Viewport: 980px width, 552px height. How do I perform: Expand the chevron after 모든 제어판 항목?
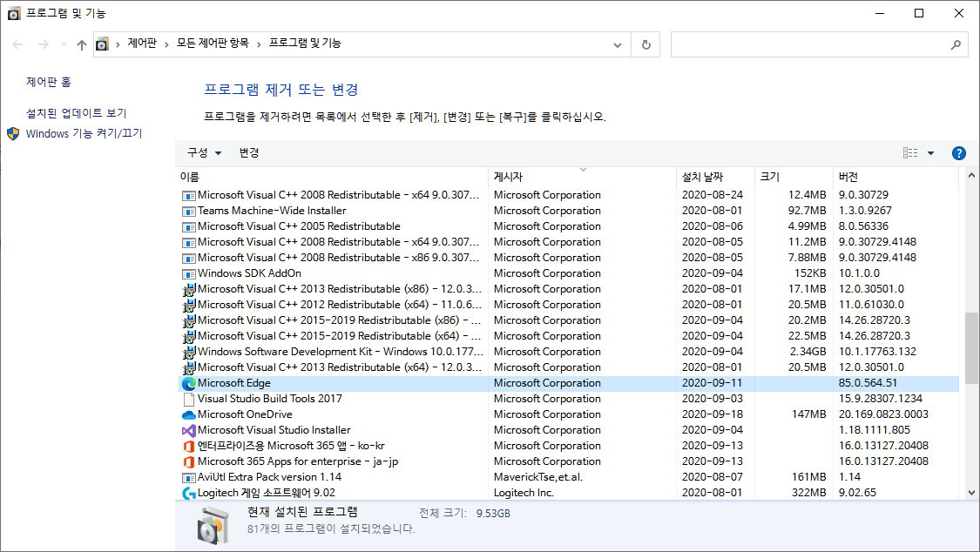pyautogui.click(x=259, y=44)
